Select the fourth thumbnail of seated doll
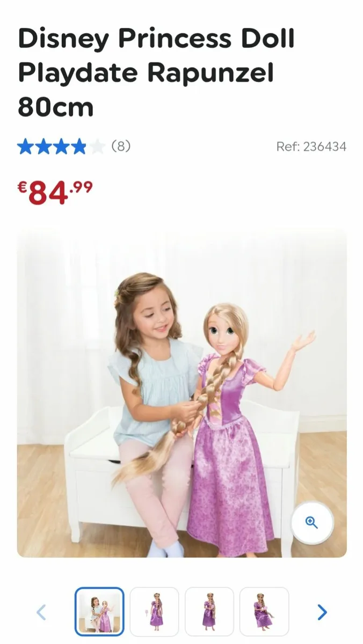Viewport: 363px width, 644px height. 264,612
